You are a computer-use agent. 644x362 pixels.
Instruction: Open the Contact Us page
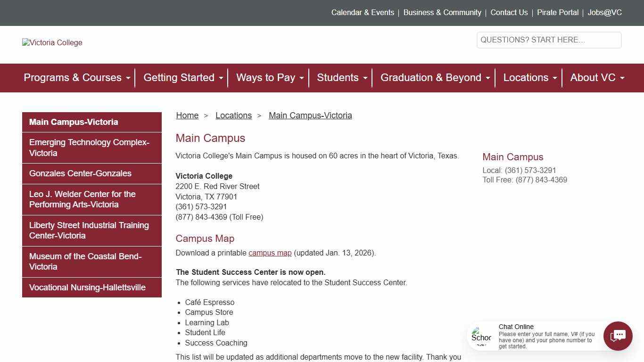509,12
